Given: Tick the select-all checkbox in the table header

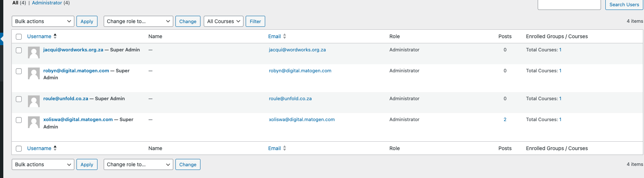Looking at the screenshot, I should pos(19,36).
